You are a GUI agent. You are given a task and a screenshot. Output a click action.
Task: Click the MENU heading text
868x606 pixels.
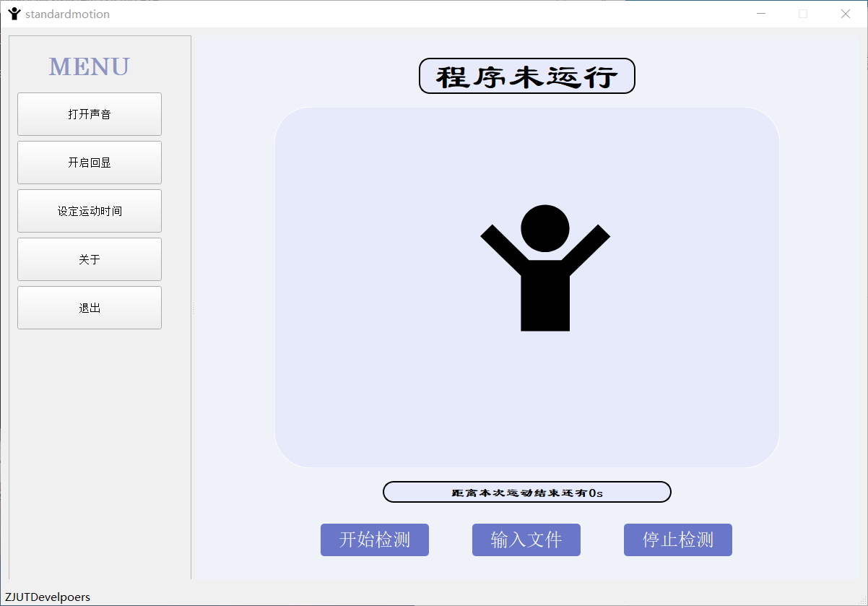point(90,66)
